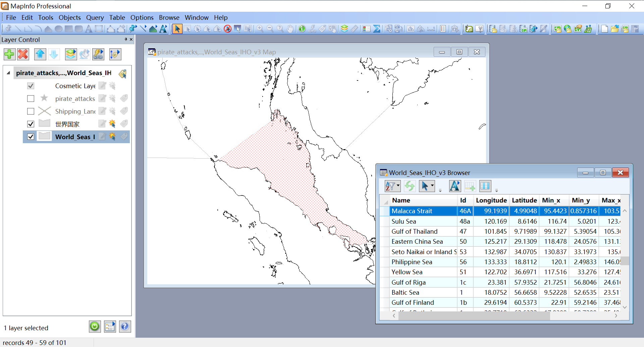Toggle selectable icon for 世界国家 layer
Screen dimensions: 644x347
(112, 124)
